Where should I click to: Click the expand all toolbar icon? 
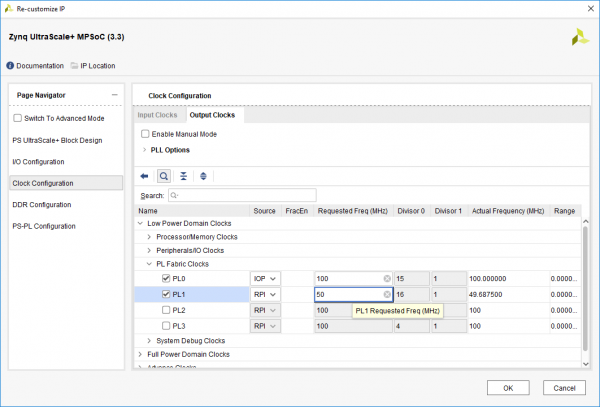point(203,175)
